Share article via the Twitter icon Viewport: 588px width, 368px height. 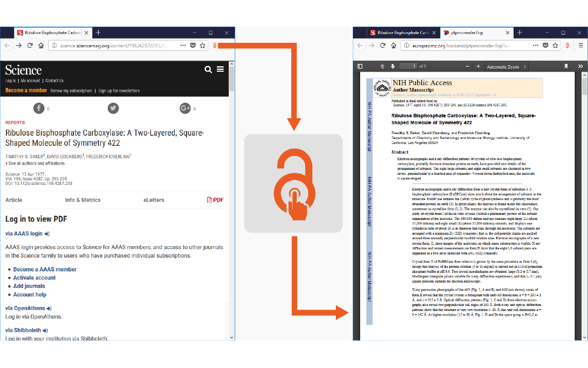pyautogui.click(x=113, y=108)
